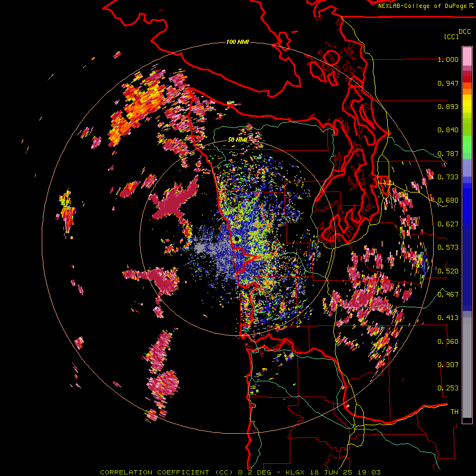The image size is (476, 476).
Task: Click the 0.680 color scale value
Action: [448, 200]
